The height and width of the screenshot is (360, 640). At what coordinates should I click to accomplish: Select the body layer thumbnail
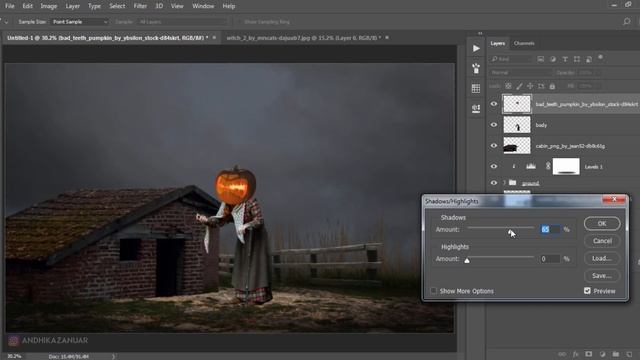517,125
